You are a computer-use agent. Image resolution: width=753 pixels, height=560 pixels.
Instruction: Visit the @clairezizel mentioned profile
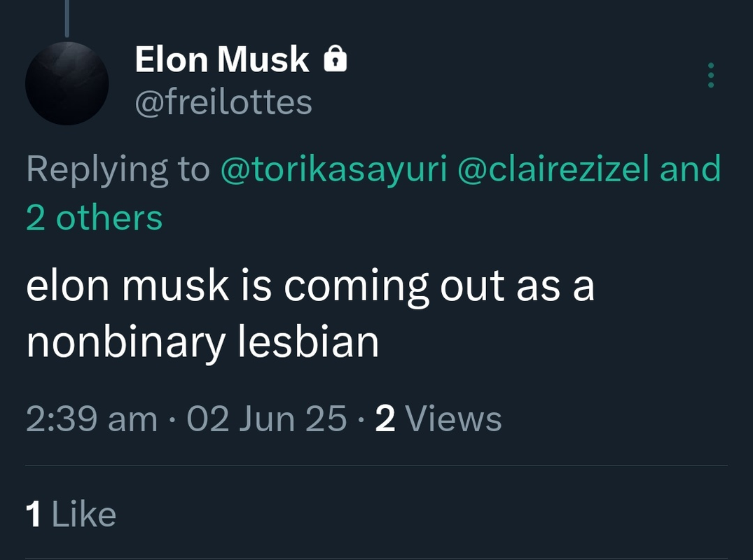point(553,170)
